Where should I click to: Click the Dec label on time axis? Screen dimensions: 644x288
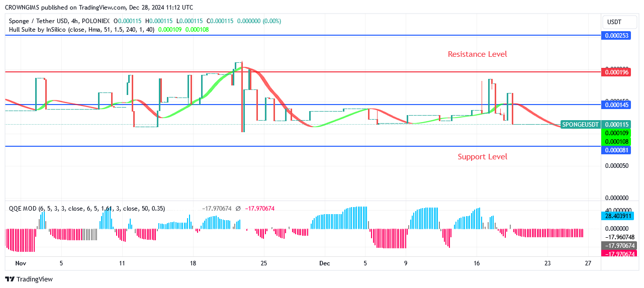325,263
